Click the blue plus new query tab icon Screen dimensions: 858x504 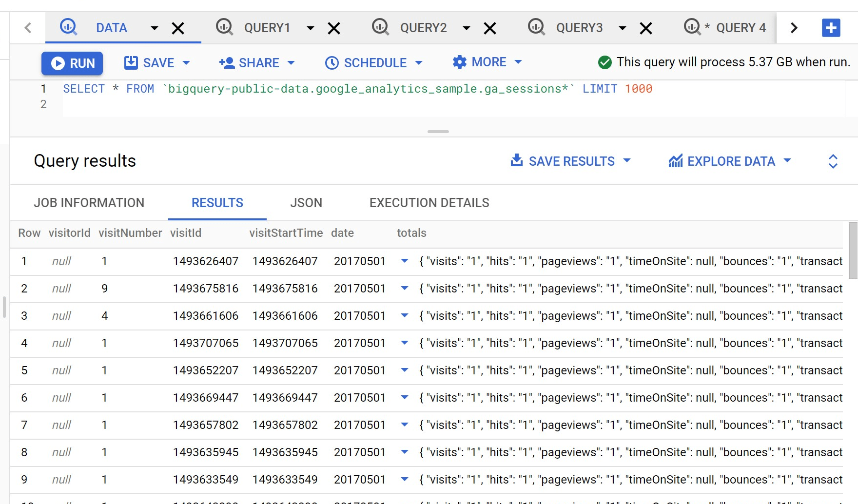click(831, 28)
